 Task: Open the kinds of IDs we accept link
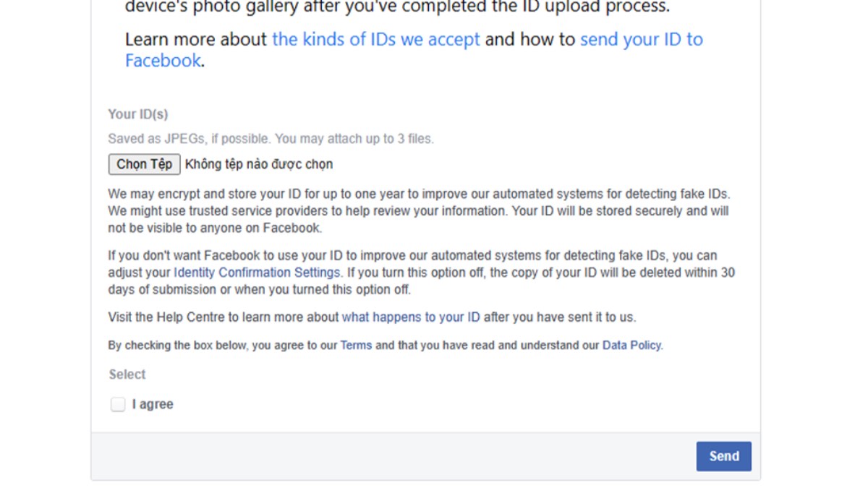tap(375, 39)
